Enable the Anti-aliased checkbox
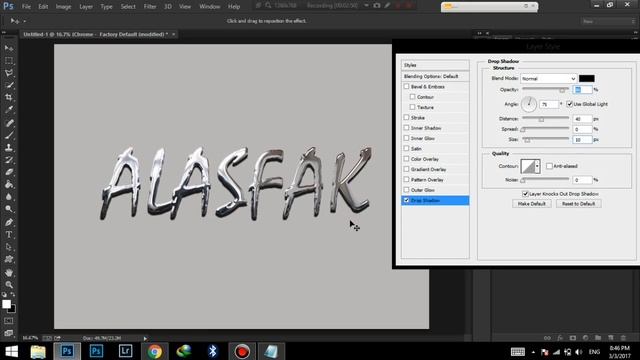 (549, 166)
